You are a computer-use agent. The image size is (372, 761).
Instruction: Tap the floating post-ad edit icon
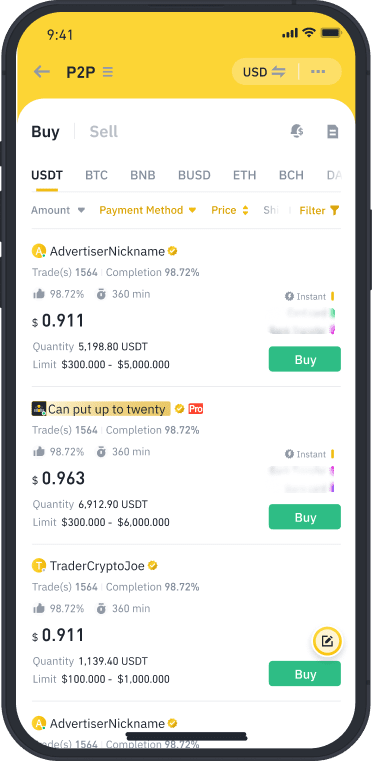point(327,642)
